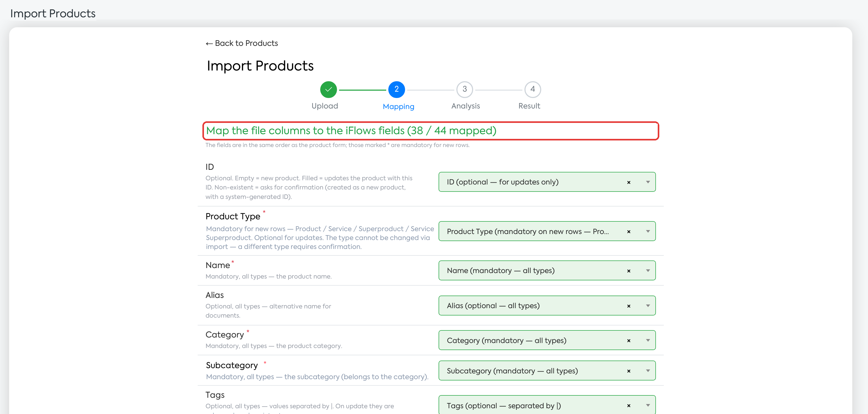Expand the Product Type dropdown arrow
Viewport: 868px width, 414px height.
click(648, 231)
